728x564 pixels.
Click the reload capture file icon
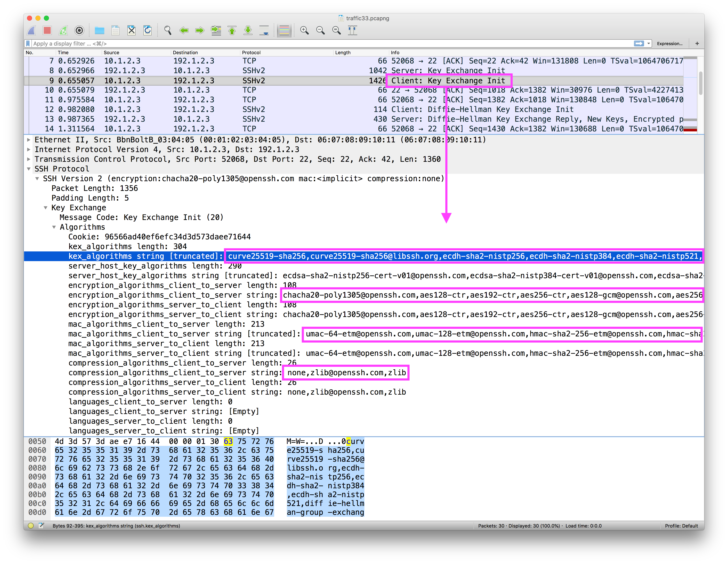pyautogui.click(x=147, y=31)
